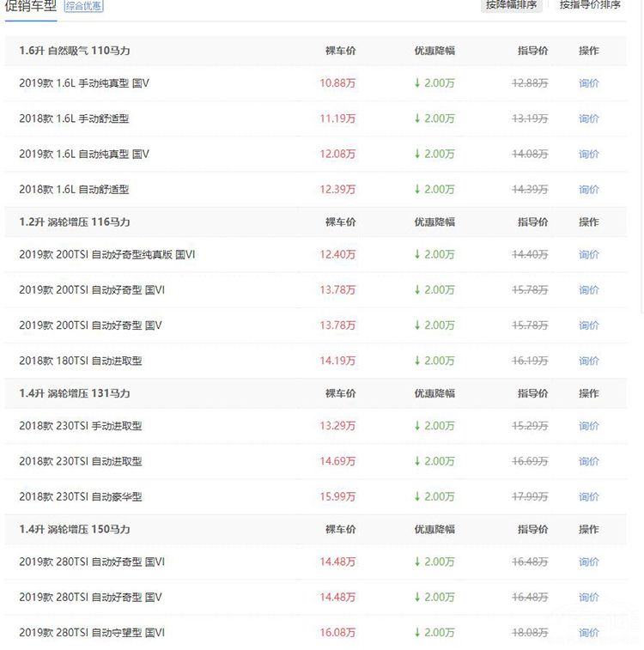
Task: Click the 2.00万 discount for 280TSI 自动守望型
Action: click(434, 633)
